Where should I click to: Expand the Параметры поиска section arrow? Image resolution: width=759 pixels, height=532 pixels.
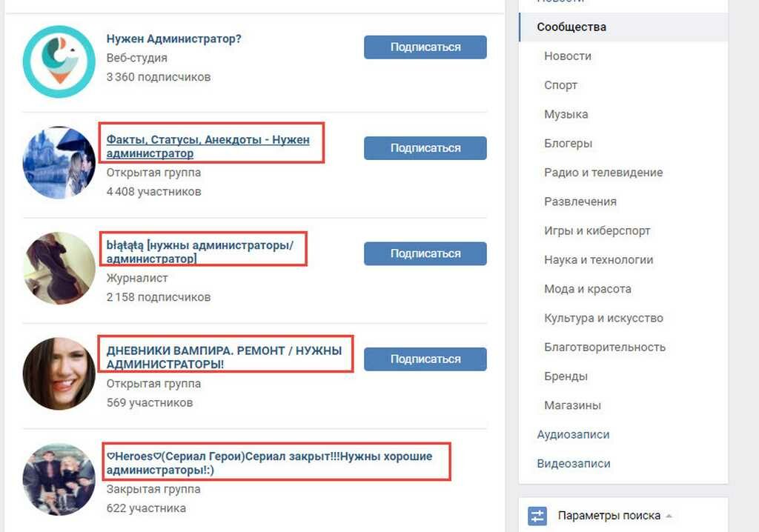669,516
